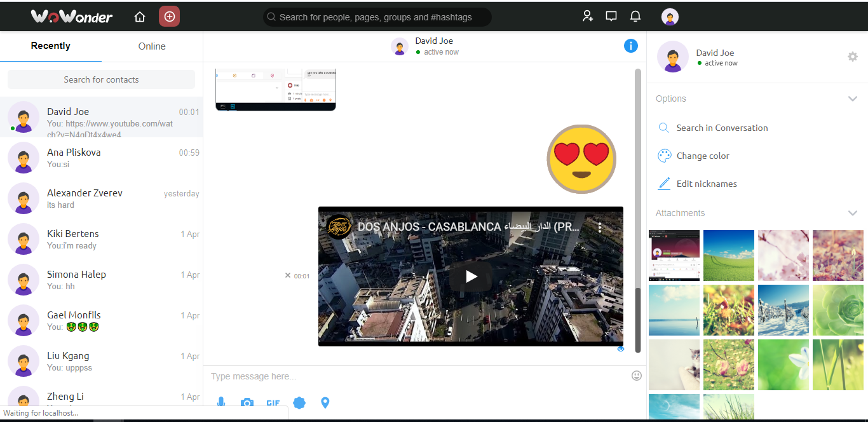
Task: Click the Search in Conversation magnifier
Action: point(664,128)
